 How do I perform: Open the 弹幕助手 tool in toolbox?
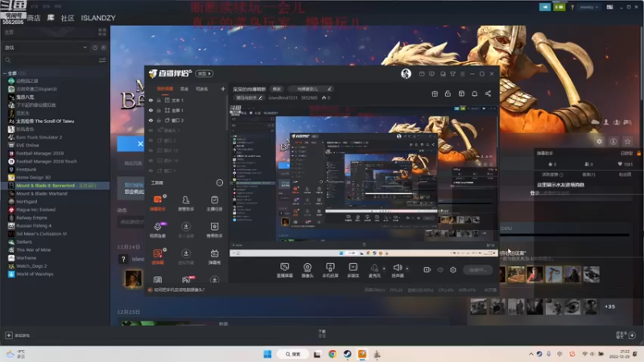coord(158,203)
